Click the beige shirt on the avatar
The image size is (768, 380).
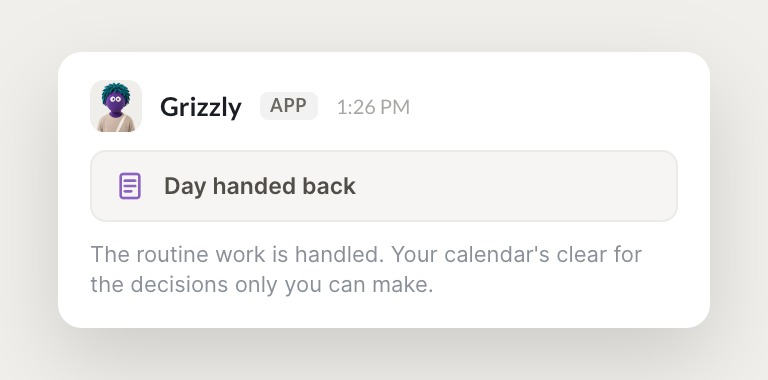click(x=116, y=124)
